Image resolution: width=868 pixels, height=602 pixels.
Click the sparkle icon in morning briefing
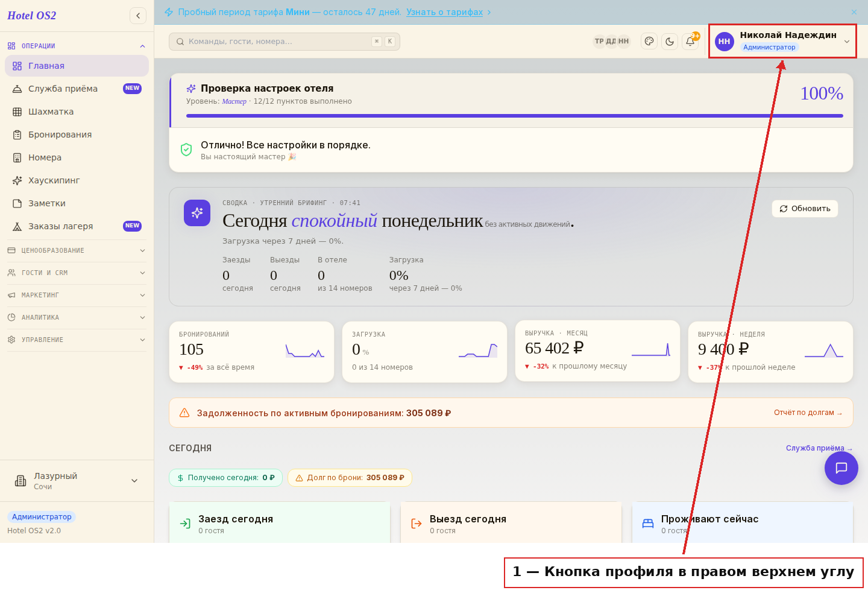(197, 213)
